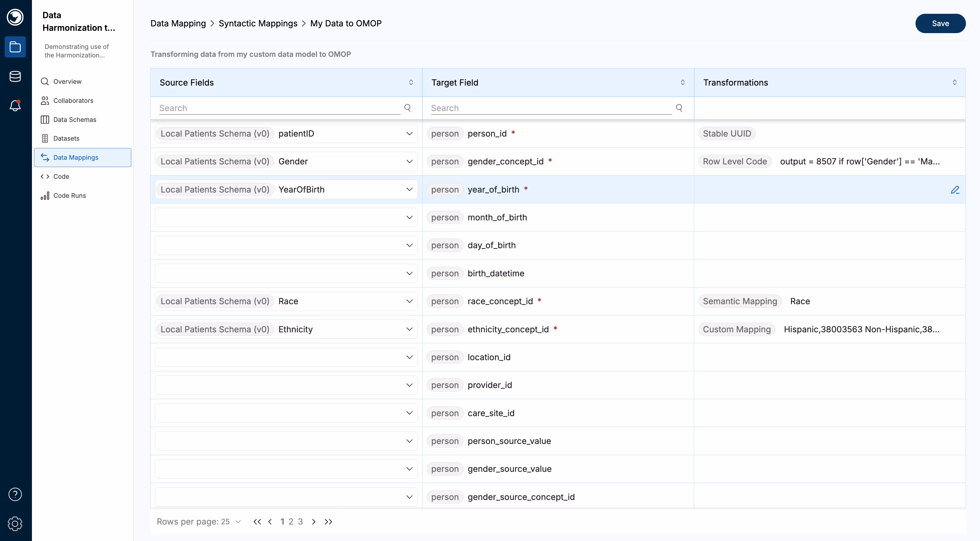Sort by Source Fields column arrows
980x541 pixels.
tap(411, 82)
